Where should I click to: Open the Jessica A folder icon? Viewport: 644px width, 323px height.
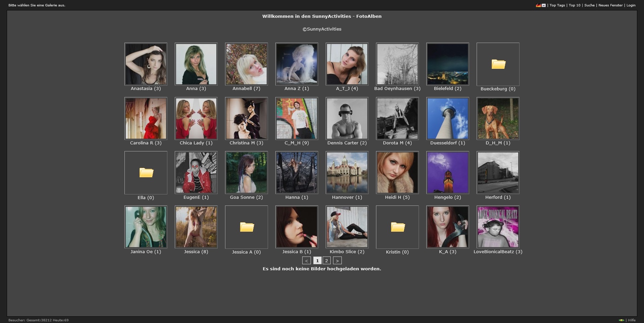tap(247, 227)
